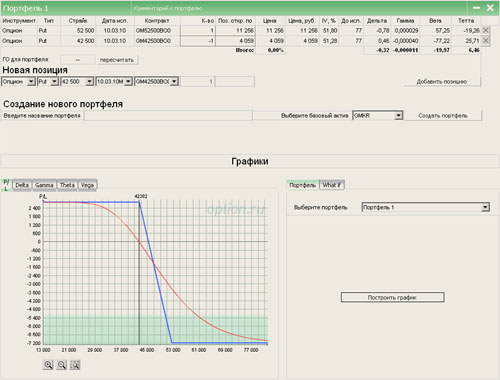This screenshot has width=500, height=380.
Task: Click the Создать портфель button
Action: [x=443, y=116]
